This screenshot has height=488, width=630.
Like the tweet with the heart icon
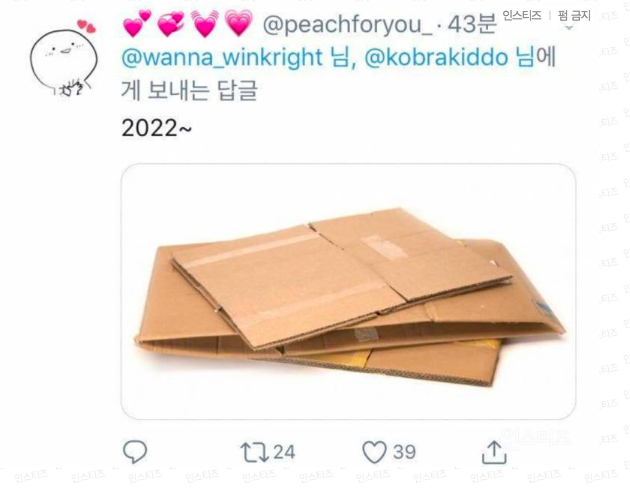click(374, 452)
